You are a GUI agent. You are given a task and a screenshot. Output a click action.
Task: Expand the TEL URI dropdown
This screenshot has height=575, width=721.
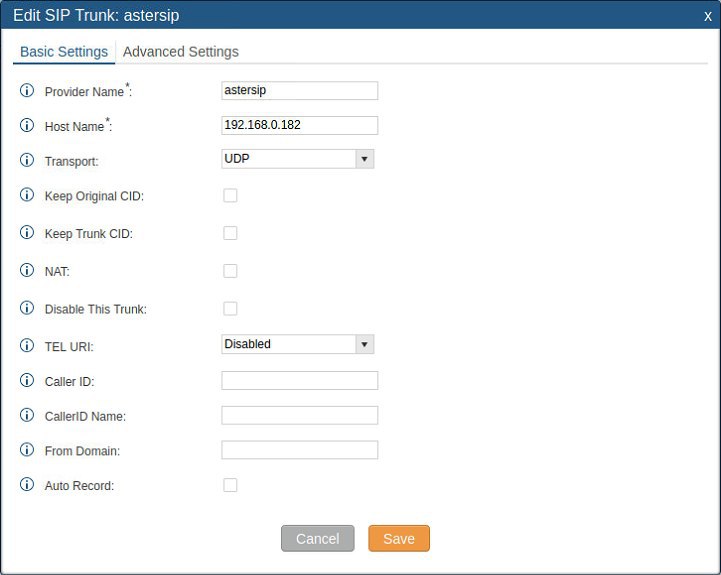point(298,345)
